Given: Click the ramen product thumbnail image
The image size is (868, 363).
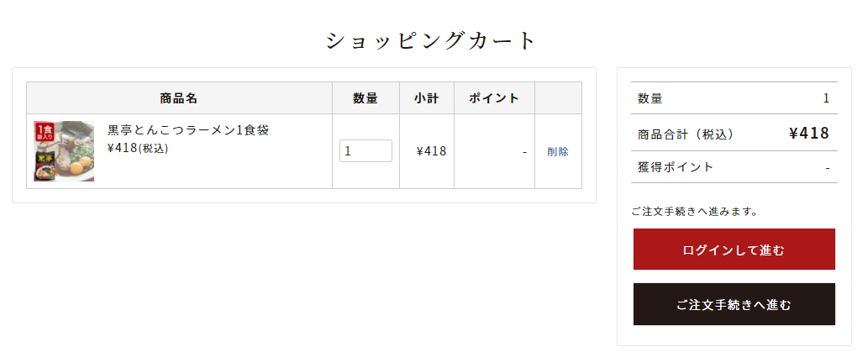Looking at the screenshot, I should [x=64, y=151].
